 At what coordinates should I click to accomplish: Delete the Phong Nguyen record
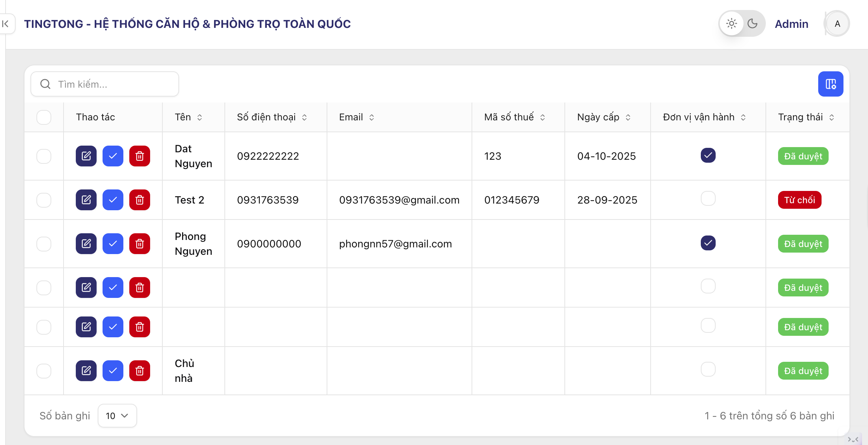[x=140, y=244]
